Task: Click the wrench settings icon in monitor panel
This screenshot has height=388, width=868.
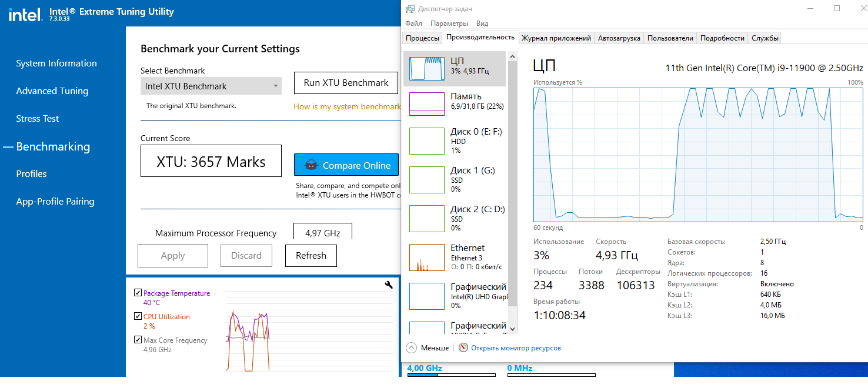Action: (x=388, y=285)
